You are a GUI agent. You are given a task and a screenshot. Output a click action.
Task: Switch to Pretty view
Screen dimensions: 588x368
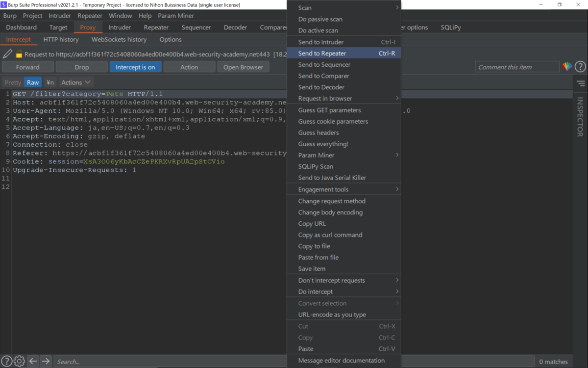coord(13,82)
